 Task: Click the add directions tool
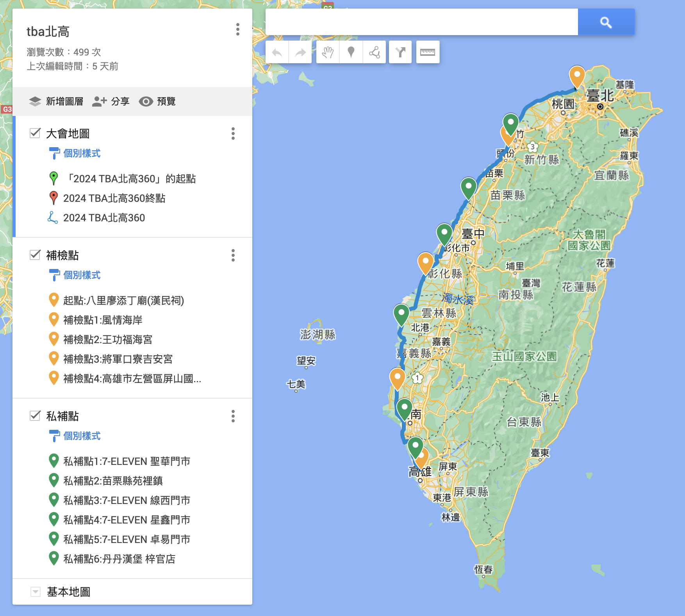click(400, 52)
